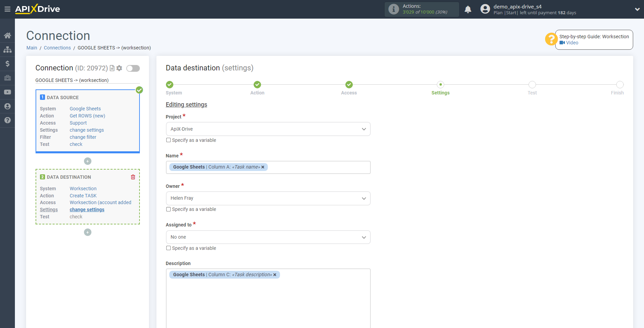The image size is (644, 328).
Task: Open the hamburger menu icon
Action: pos(7,9)
